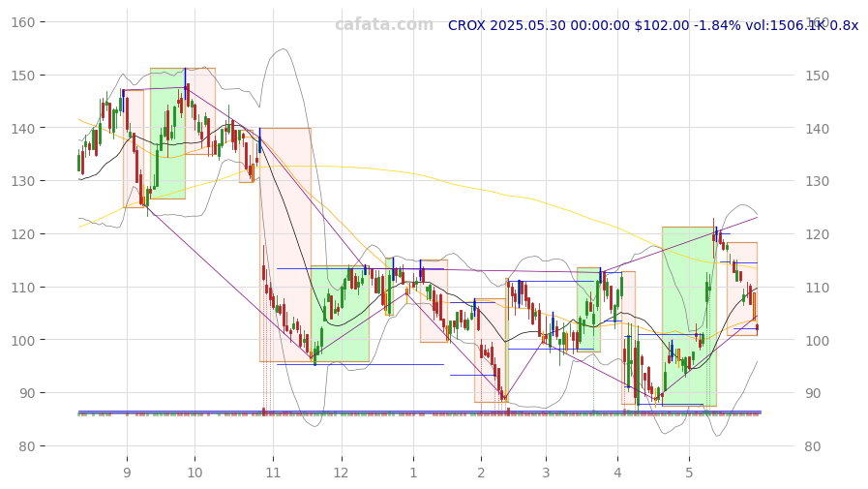Screen dimensions: 868x489
Task: Pick month 3 on the time axis
Action: pos(546,473)
